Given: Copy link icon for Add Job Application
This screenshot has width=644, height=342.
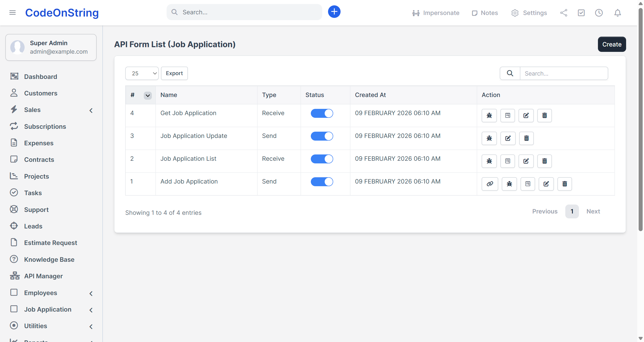Looking at the screenshot, I should 490,184.
